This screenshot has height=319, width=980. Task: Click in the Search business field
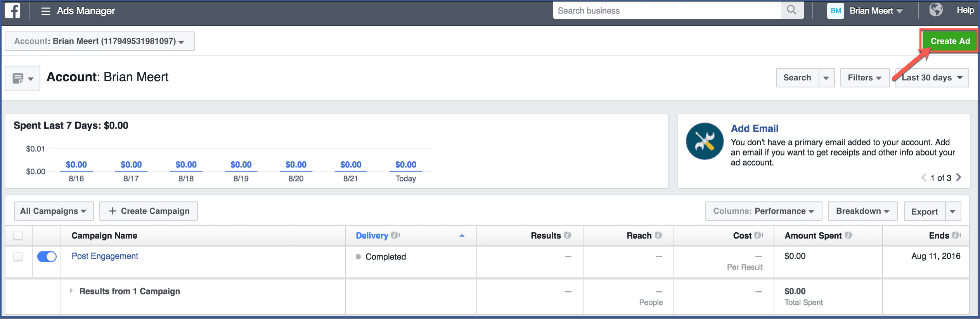click(667, 10)
